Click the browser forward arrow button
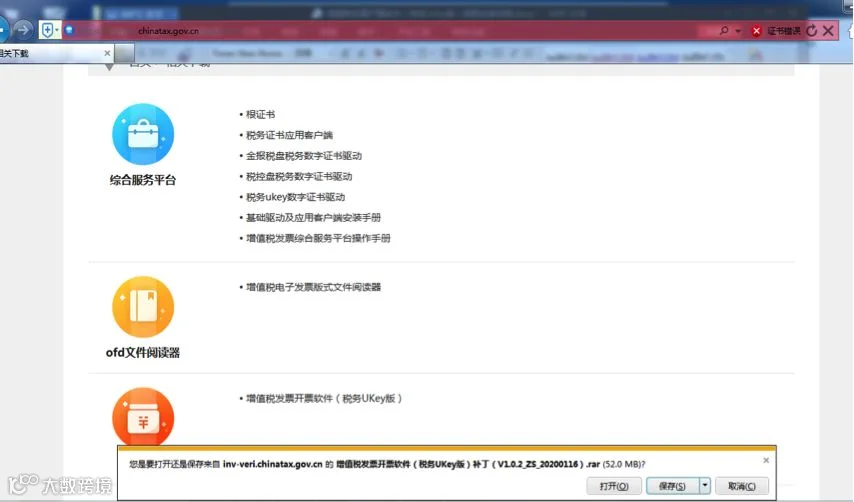The image size is (854, 502). 23,29
